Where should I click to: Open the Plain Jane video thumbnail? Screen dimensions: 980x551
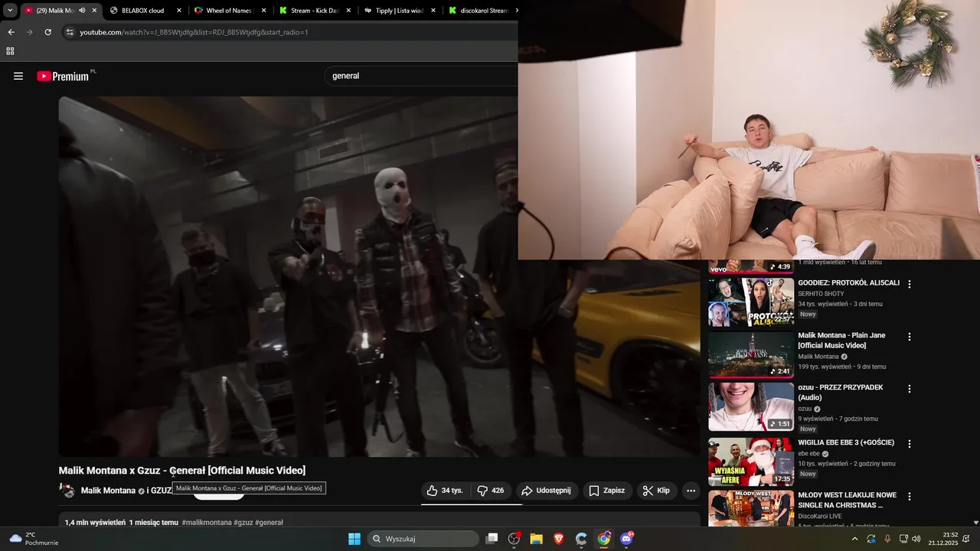pos(751,354)
